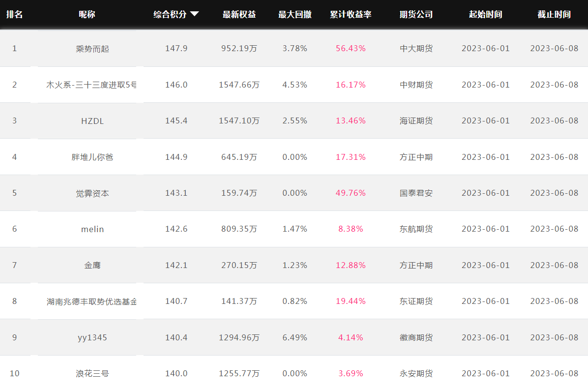Click equity value 809.35万
588x390 pixels.
click(x=239, y=229)
